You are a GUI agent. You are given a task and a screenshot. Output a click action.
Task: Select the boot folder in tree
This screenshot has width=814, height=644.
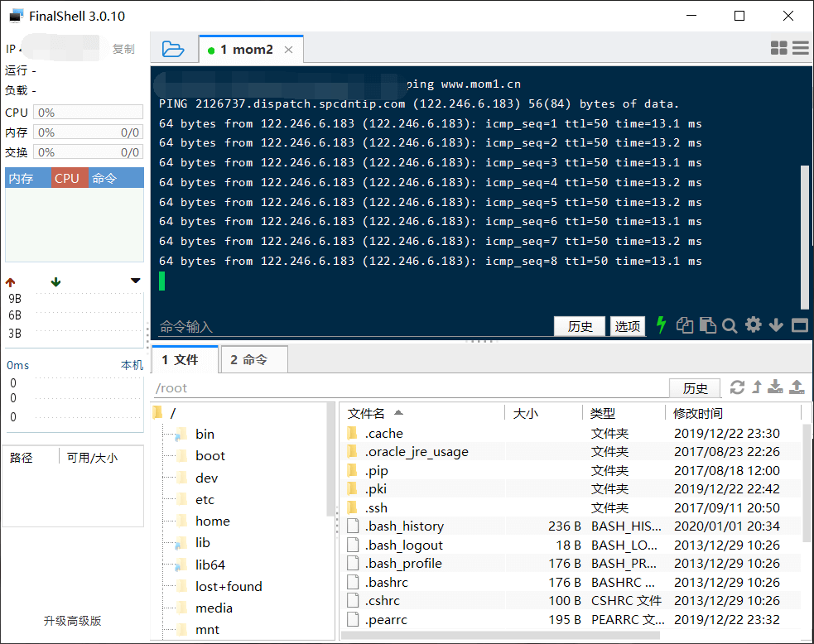200,456
